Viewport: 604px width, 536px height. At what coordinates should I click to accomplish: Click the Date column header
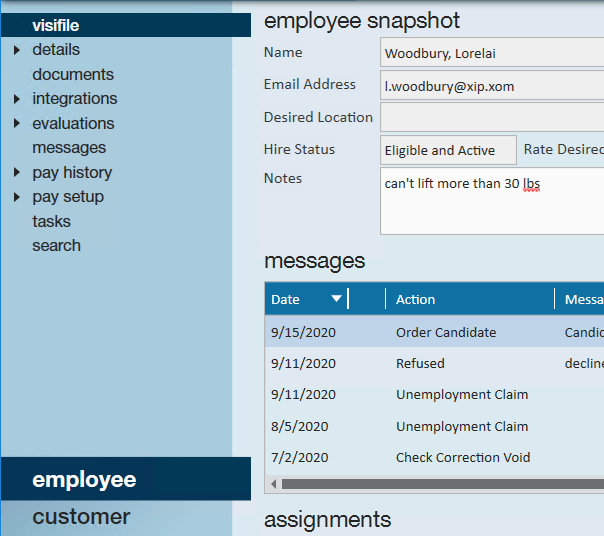pos(306,299)
